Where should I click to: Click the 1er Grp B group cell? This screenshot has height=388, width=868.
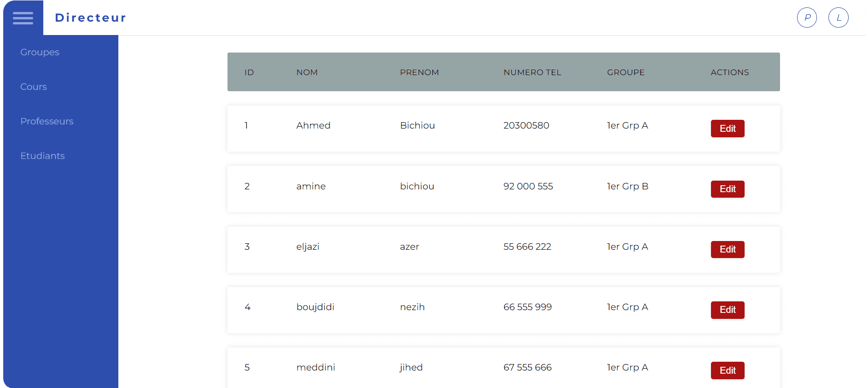point(628,186)
